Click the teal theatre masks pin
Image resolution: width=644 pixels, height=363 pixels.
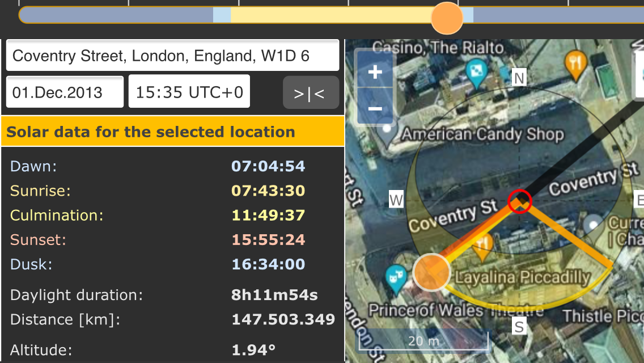(x=396, y=279)
